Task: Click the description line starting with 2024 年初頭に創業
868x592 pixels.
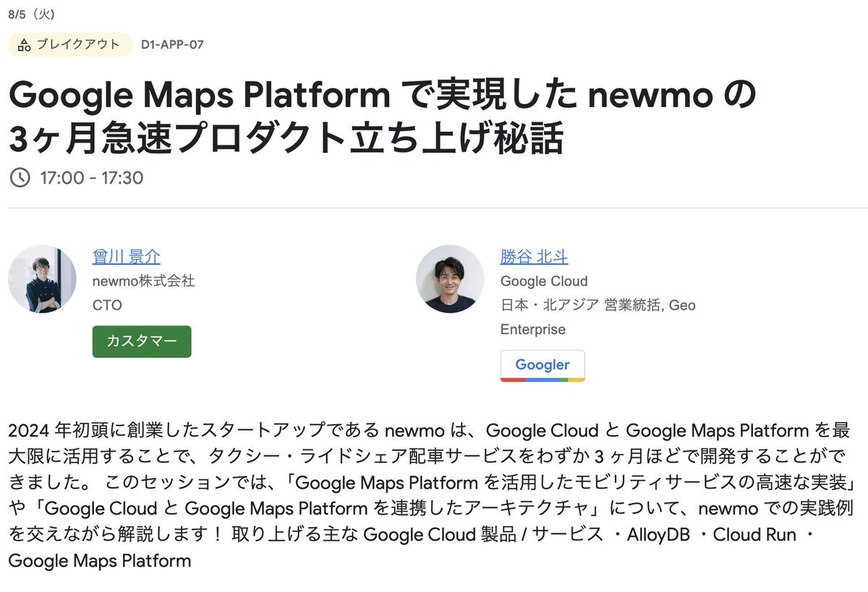Action: [429, 431]
